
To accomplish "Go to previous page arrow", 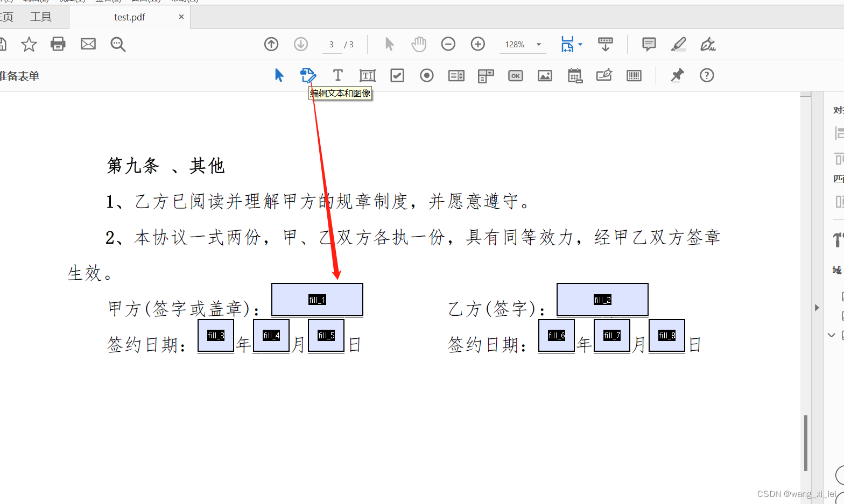I will point(271,44).
